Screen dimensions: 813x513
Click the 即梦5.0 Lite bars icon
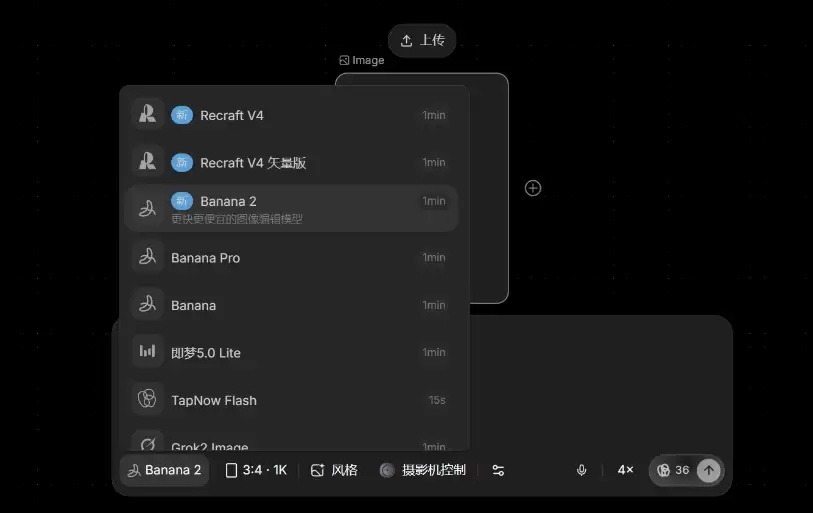(x=147, y=352)
